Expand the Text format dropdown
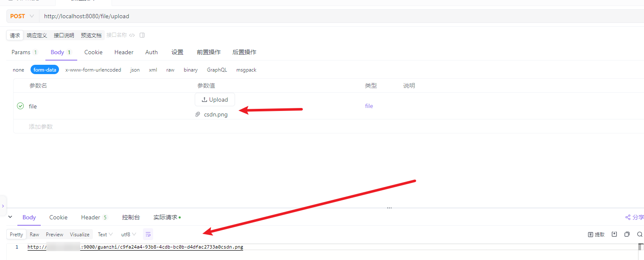Viewport: 644px width, 260px height. pyautogui.click(x=105, y=234)
